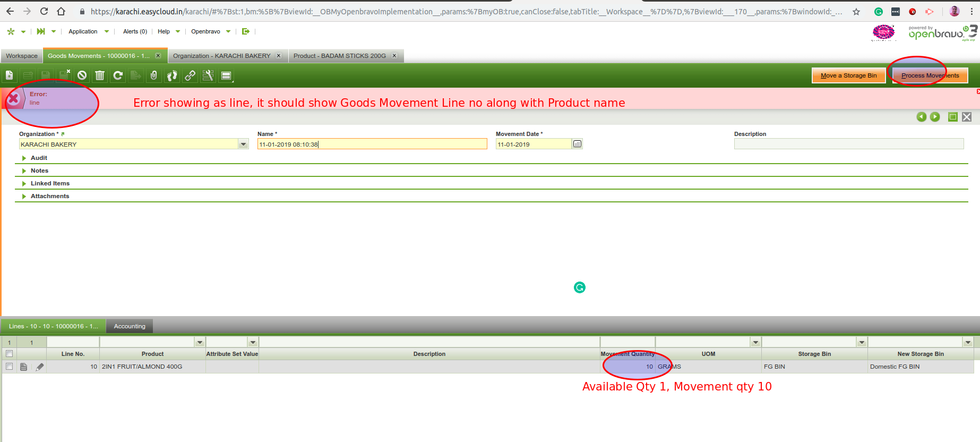Screen dimensions: 980x442
Task: Click the trash Delete Record icon
Action: [x=100, y=75]
